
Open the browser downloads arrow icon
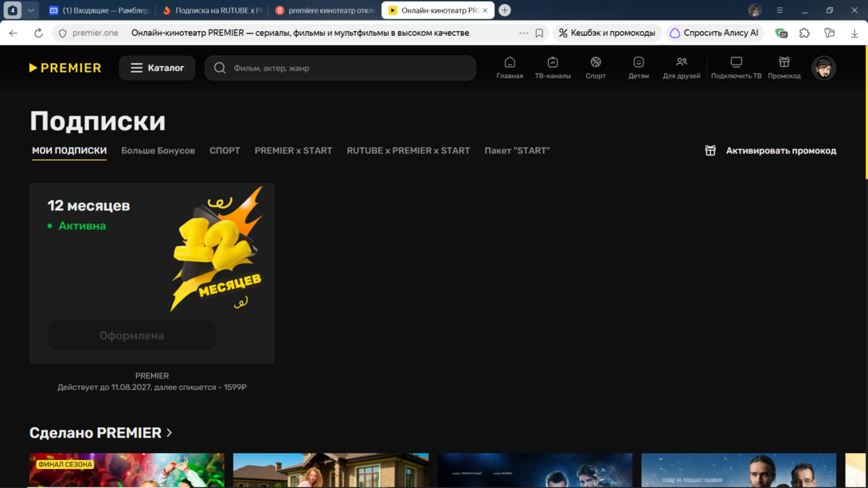click(x=854, y=33)
